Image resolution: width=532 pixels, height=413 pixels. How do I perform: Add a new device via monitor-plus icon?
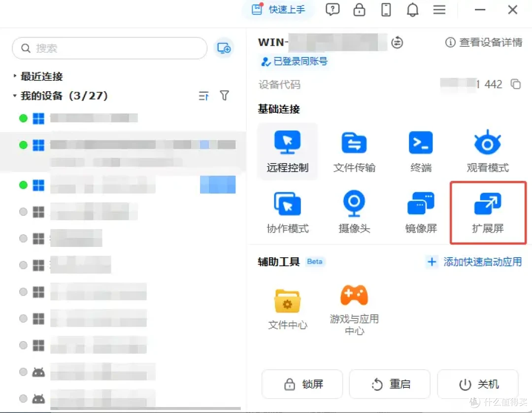point(224,48)
